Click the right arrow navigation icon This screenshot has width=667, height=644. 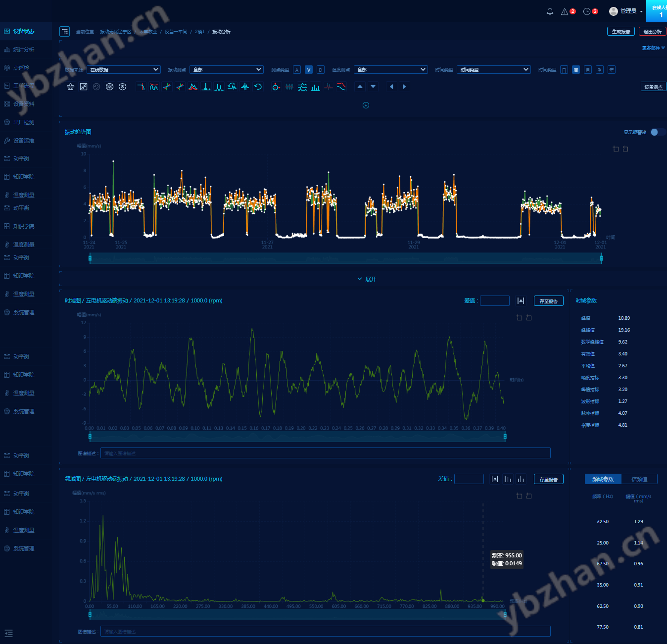404,87
